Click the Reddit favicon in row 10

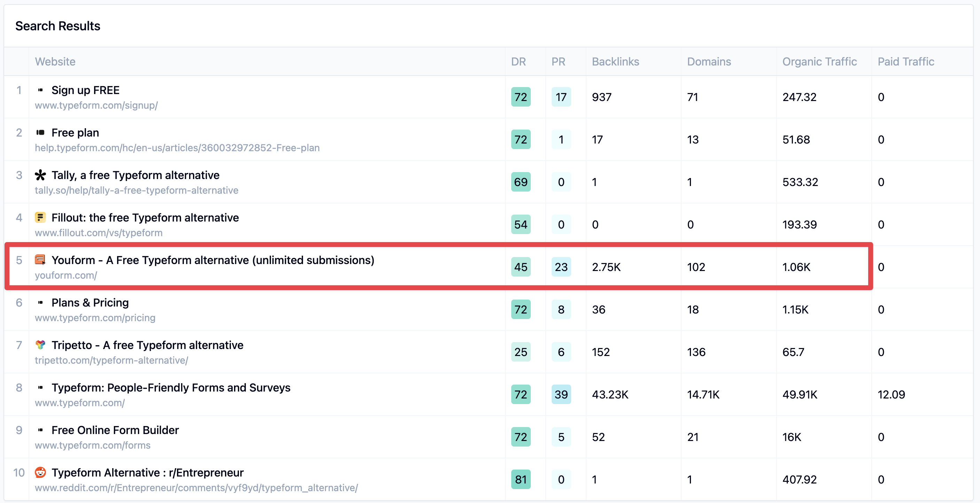pos(40,472)
